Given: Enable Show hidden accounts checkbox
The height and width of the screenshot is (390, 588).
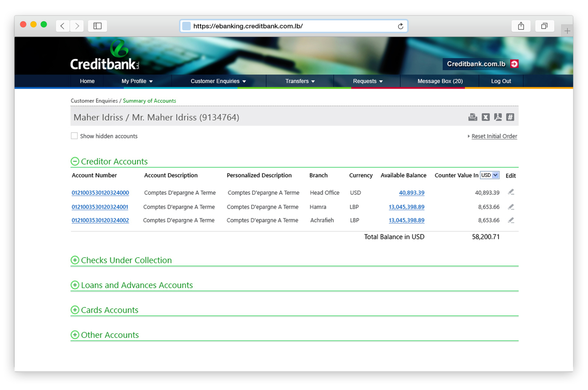Looking at the screenshot, I should click(x=74, y=136).
